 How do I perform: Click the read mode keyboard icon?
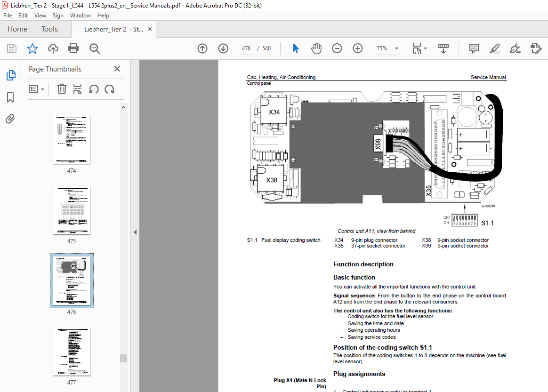[443, 48]
